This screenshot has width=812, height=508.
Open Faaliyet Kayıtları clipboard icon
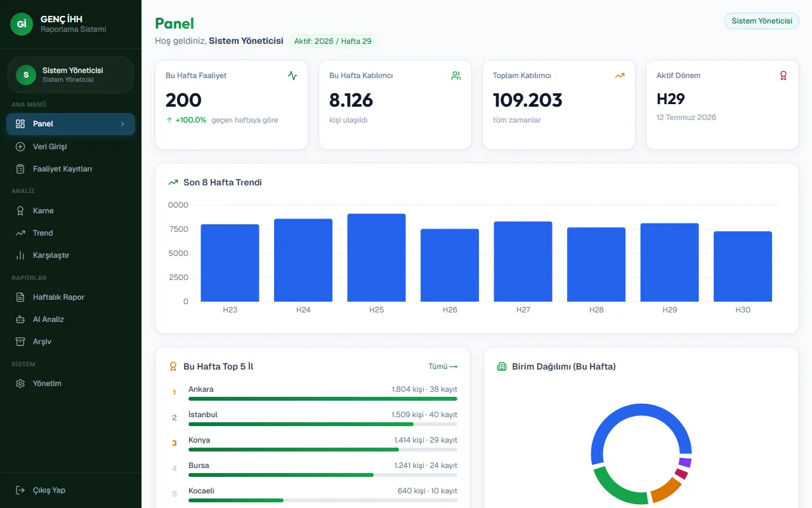[20, 169]
